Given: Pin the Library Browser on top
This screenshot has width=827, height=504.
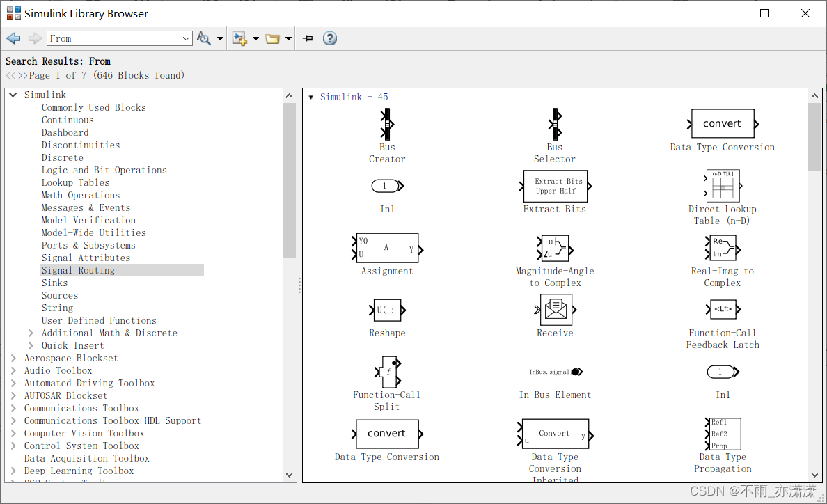Looking at the screenshot, I should point(308,38).
